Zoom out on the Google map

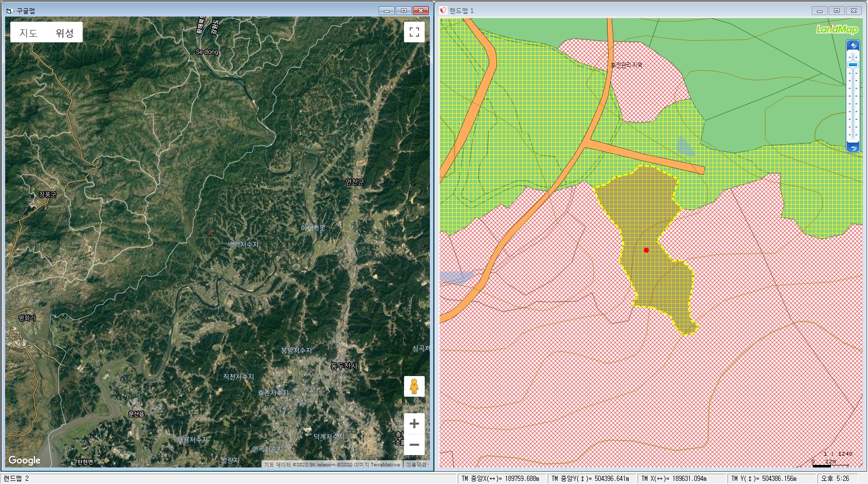coord(414,445)
